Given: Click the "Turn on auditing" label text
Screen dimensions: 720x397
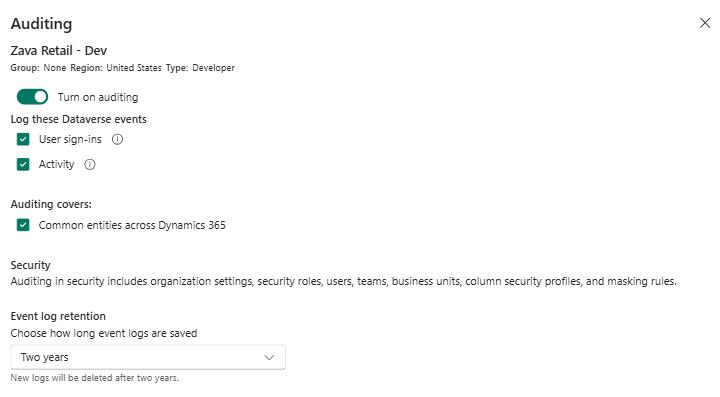Looking at the screenshot, I should pyautogui.click(x=98, y=97).
